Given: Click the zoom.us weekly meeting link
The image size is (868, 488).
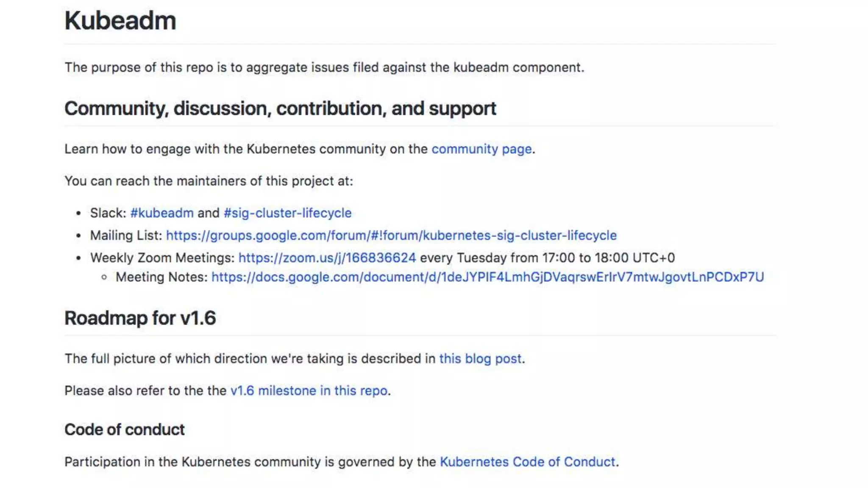Looking at the screenshot, I should click(327, 258).
